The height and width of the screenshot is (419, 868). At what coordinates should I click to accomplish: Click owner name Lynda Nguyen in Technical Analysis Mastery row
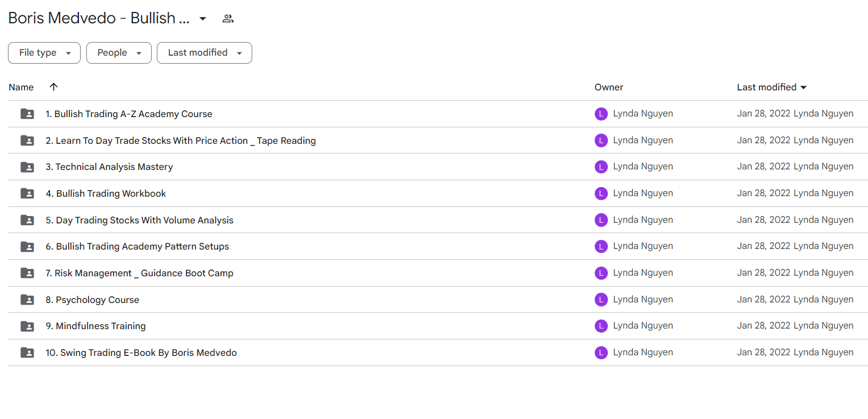coord(643,166)
